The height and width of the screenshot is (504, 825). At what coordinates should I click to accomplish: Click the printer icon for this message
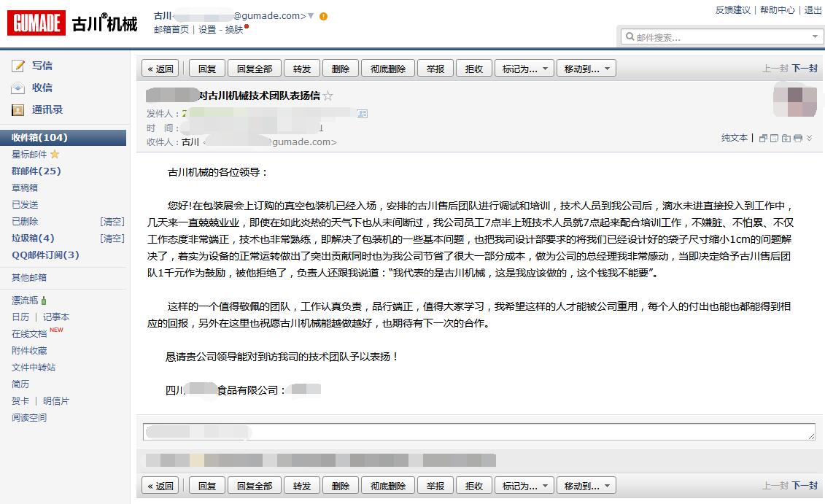(x=797, y=139)
